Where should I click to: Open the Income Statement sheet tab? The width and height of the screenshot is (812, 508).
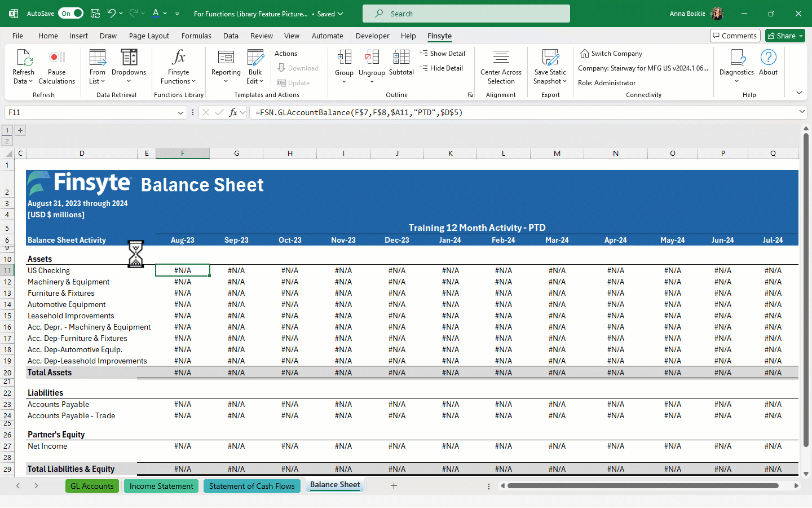[x=161, y=486]
